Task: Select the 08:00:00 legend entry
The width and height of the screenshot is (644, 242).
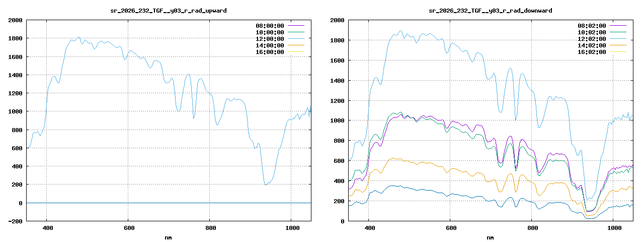Action: [x=270, y=25]
